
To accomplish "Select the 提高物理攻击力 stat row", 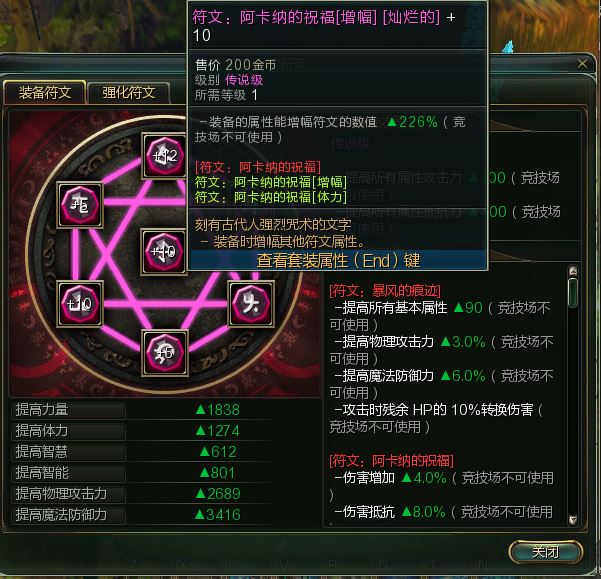I will tap(142, 494).
